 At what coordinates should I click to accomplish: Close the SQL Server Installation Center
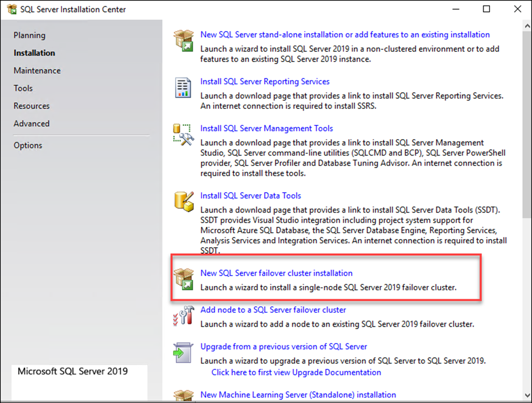pos(517,9)
